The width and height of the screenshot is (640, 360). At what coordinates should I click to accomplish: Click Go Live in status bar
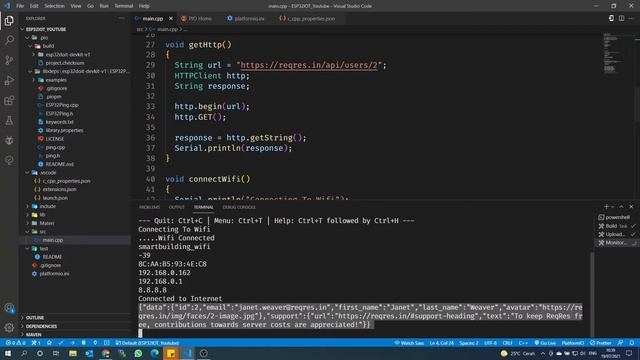tap(545, 343)
